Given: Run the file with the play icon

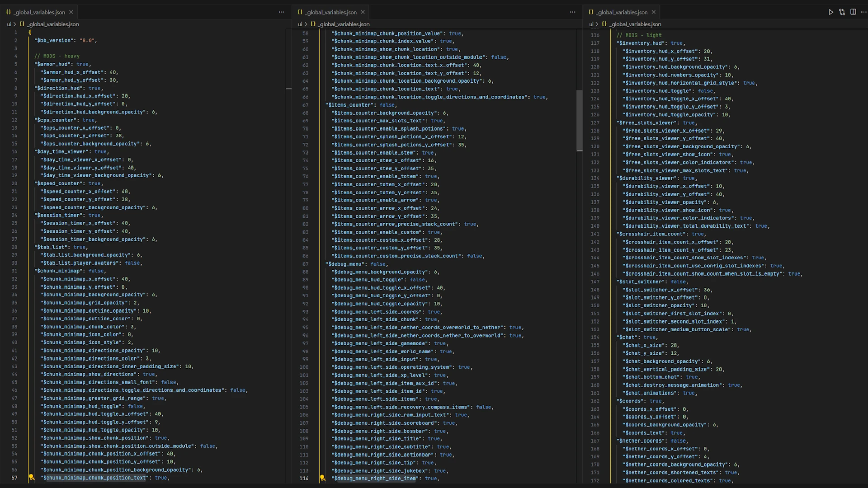Looking at the screenshot, I should click(830, 12).
